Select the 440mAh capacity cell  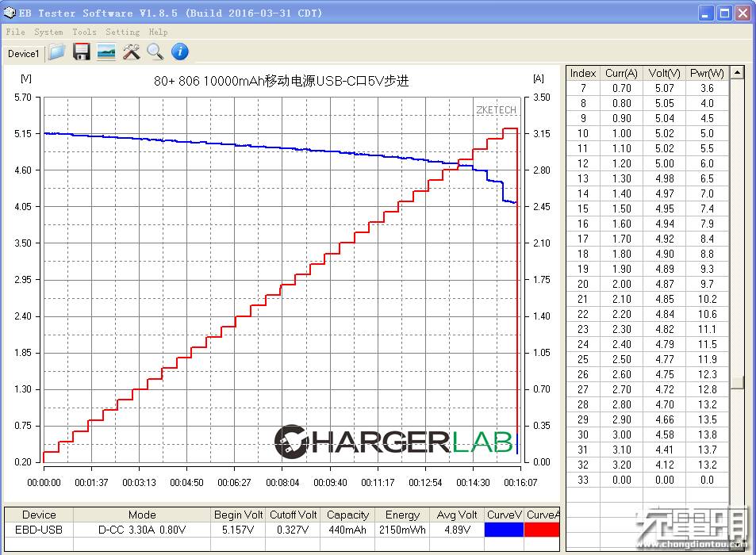(347, 530)
